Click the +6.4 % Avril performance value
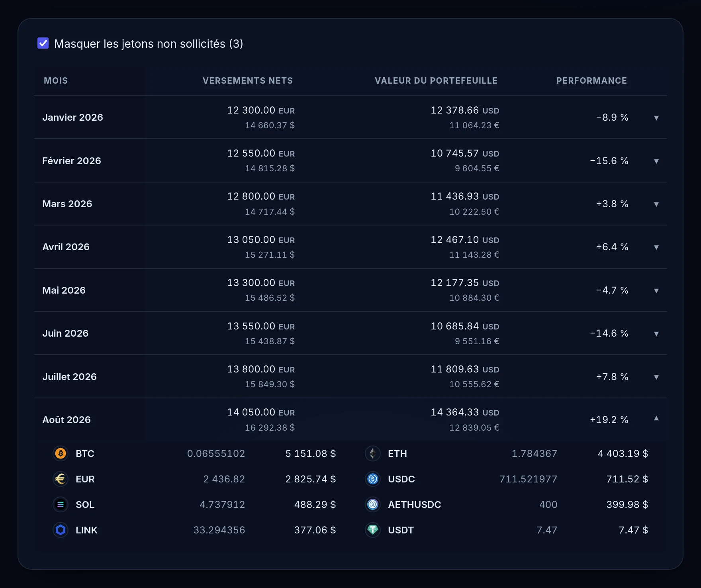701x588 pixels. (x=612, y=247)
